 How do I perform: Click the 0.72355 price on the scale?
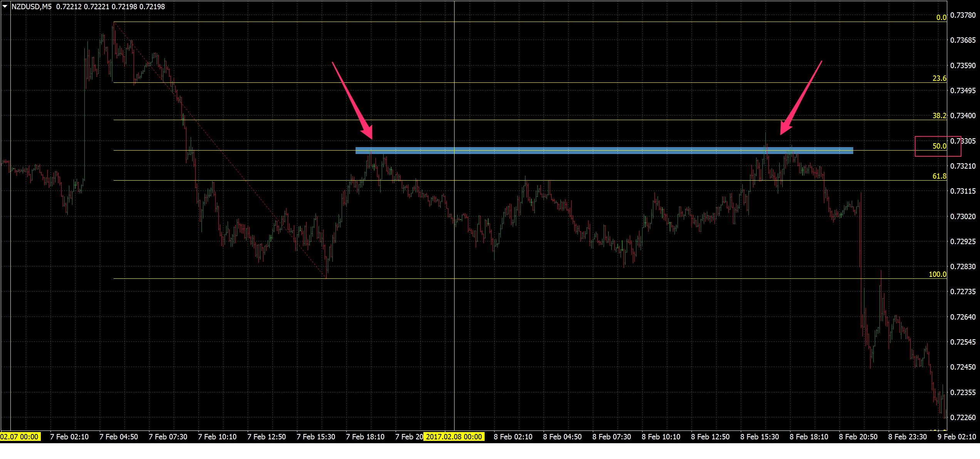[963, 392]
